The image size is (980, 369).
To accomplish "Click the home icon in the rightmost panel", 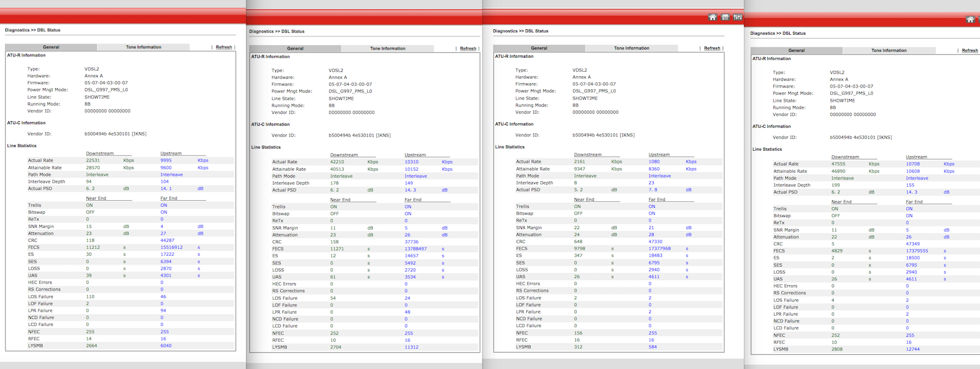I will (970, 20).
